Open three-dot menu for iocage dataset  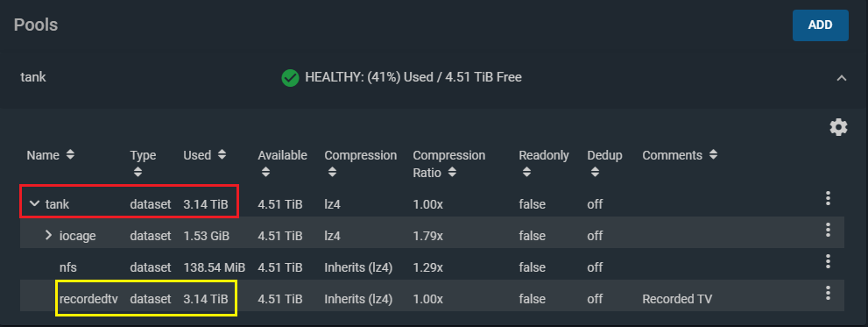828,230
